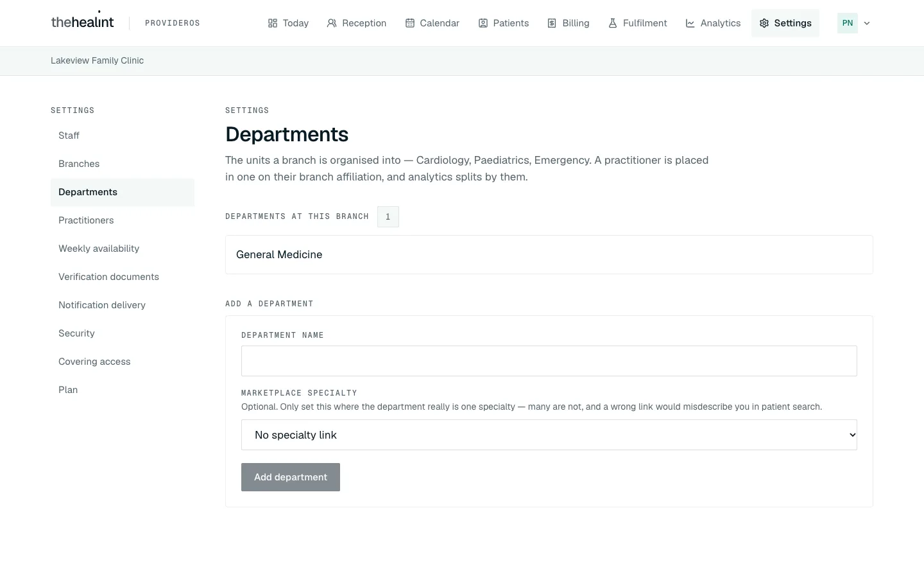924x578 pixels.
Task: Open Weekly availability settings
Action: pos(123,249)
